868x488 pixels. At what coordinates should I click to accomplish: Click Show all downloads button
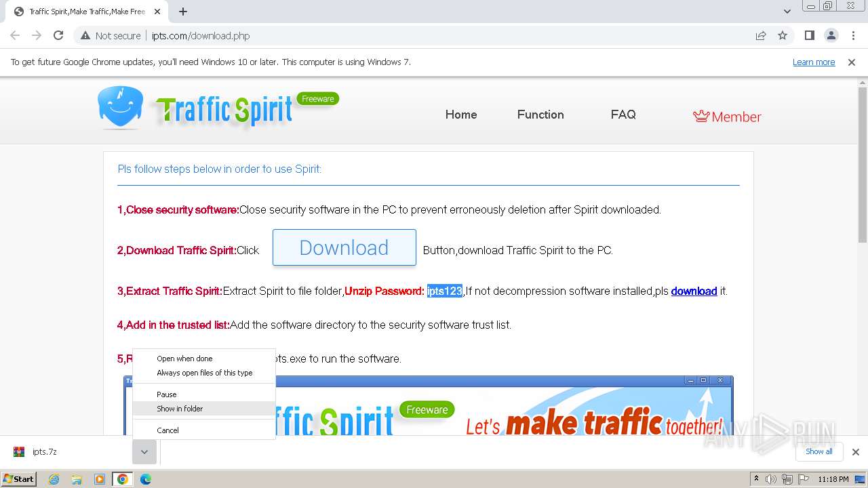click(818, 452)
